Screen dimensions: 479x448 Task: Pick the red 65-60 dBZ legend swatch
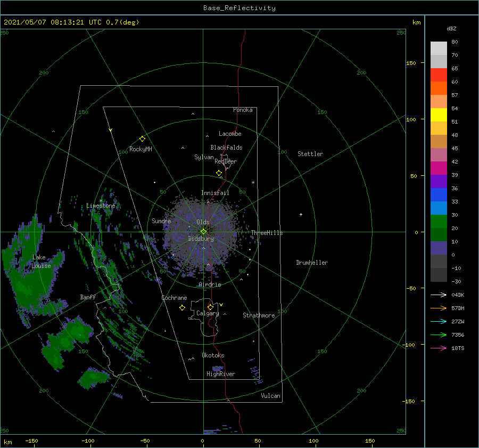click(439, 75)
